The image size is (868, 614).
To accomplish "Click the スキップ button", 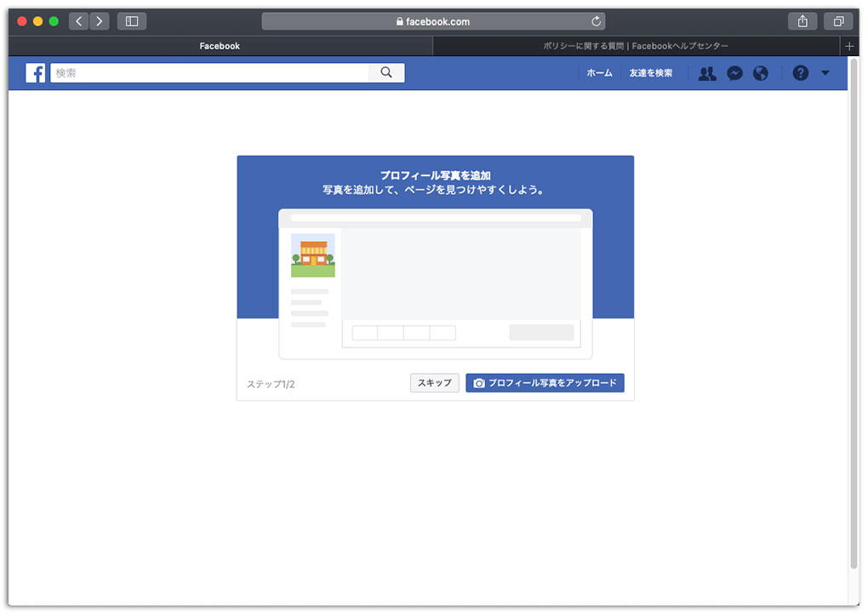I will [434, 382].
